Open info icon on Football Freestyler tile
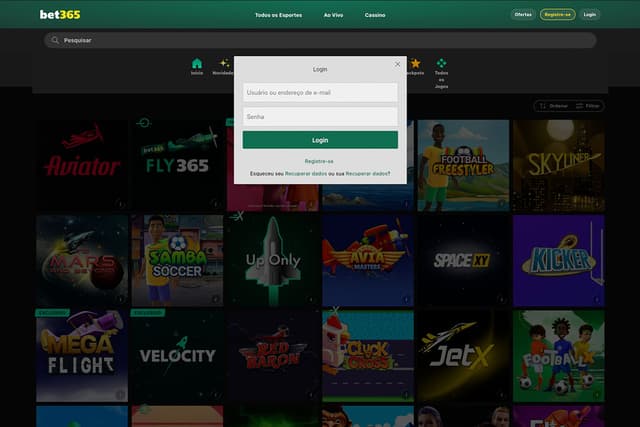The image size is (640, 427). pos(502,203)
